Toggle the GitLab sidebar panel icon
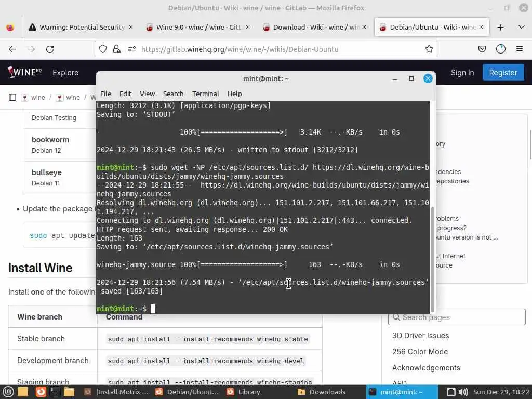This screenshot has width=532, height=399. (x=12, y=97)
